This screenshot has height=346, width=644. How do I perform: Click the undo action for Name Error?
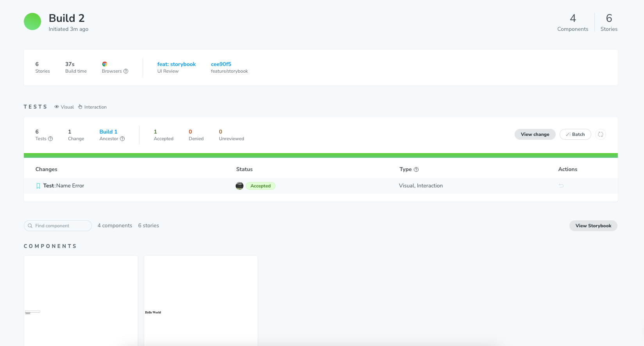[561, 185]
